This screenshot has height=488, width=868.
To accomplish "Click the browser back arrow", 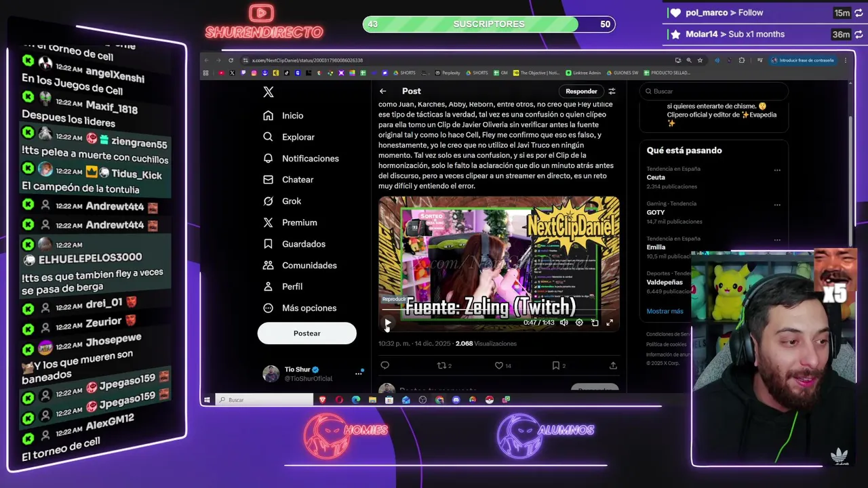I will point(206,60).
